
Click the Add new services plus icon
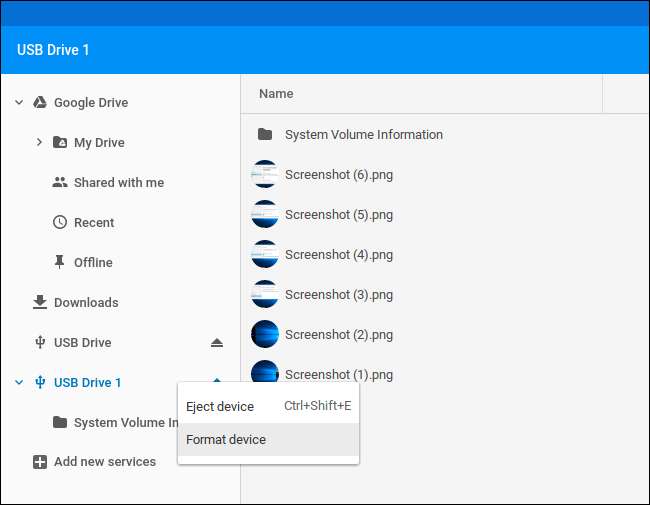coord(40,462)
